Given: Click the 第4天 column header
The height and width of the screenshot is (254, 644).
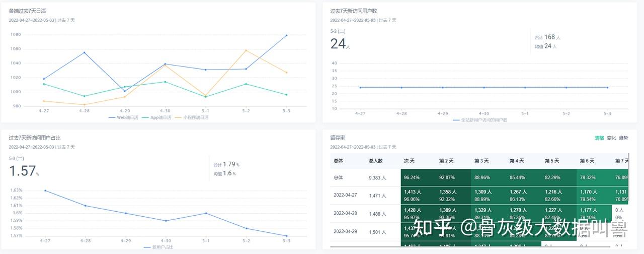Looking at the screenshot, I should coord(517,161).
